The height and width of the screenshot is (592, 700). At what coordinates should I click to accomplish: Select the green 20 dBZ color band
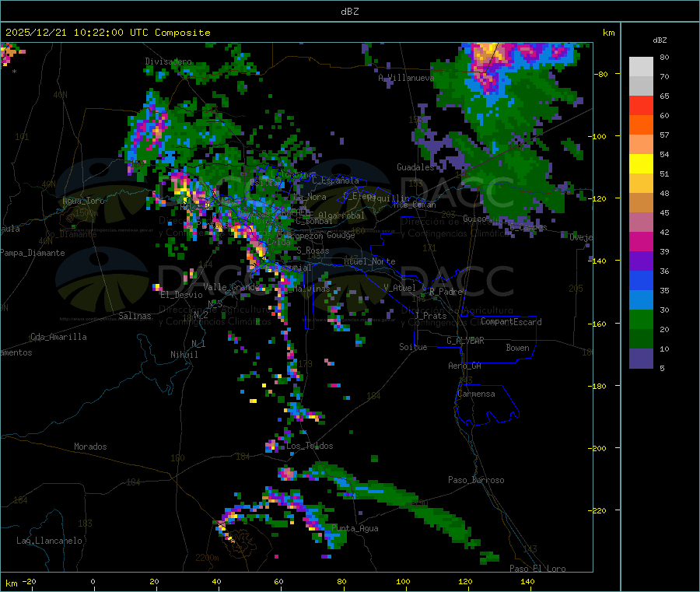(641, 319)
